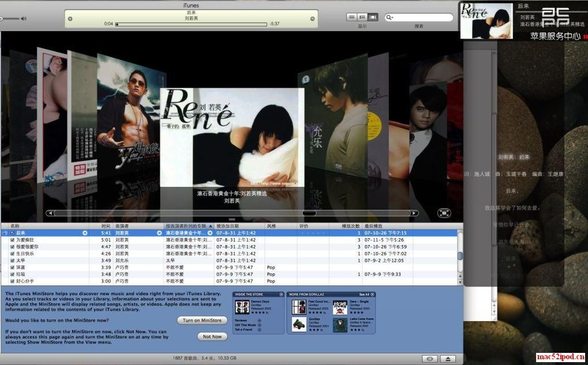Open Feel Good Inc. album thumbnail

[299, 307]
